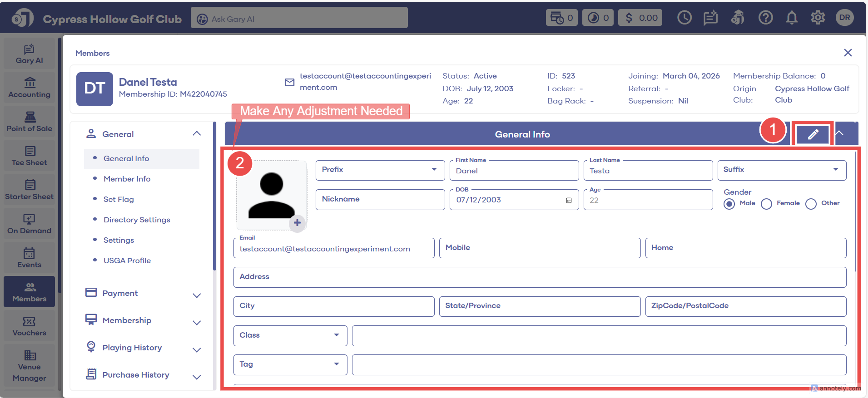
Task: Open the Suffix dropdown
Action: click(x=781, y=170)
